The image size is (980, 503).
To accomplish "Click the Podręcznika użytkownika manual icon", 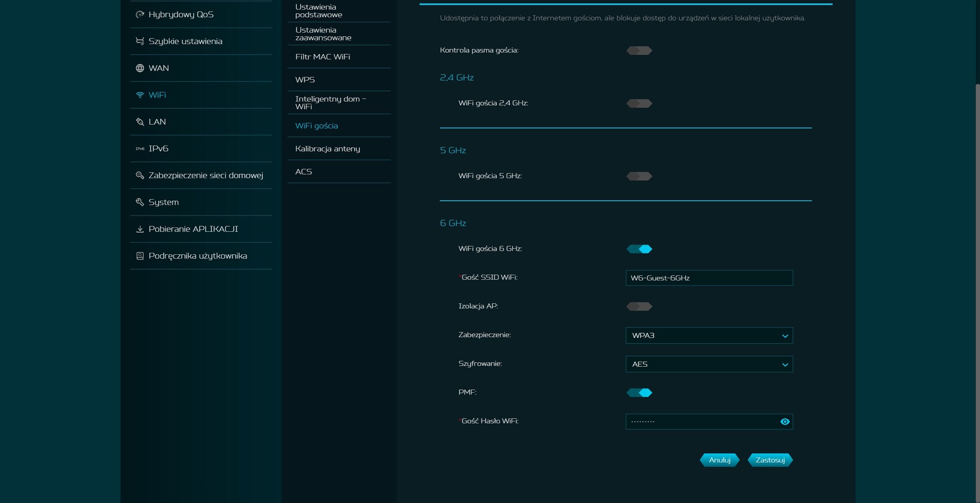I will (x=140, y=256).
